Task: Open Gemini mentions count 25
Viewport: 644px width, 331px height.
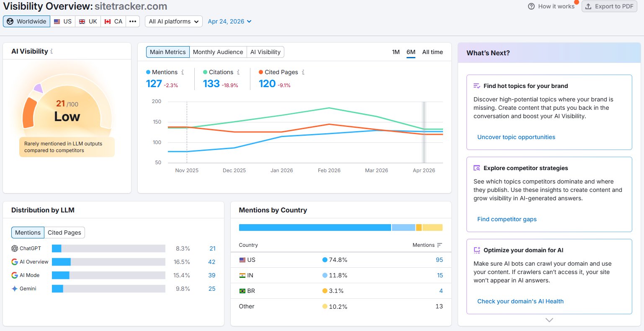Action: coord(212,289)
